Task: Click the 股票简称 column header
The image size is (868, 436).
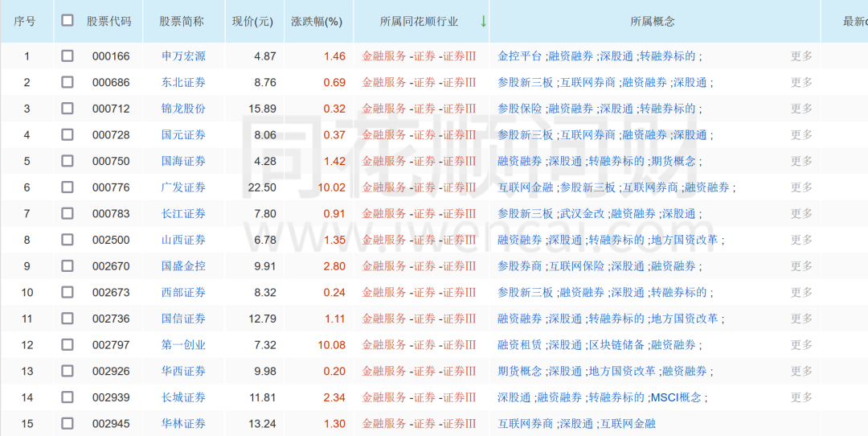Action: (182, 22)
